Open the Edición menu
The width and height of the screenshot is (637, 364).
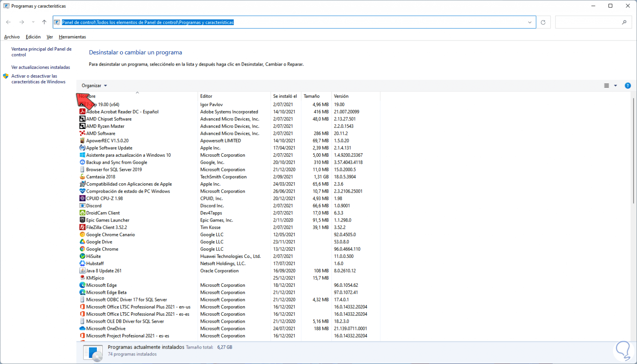tap(33, 37)
